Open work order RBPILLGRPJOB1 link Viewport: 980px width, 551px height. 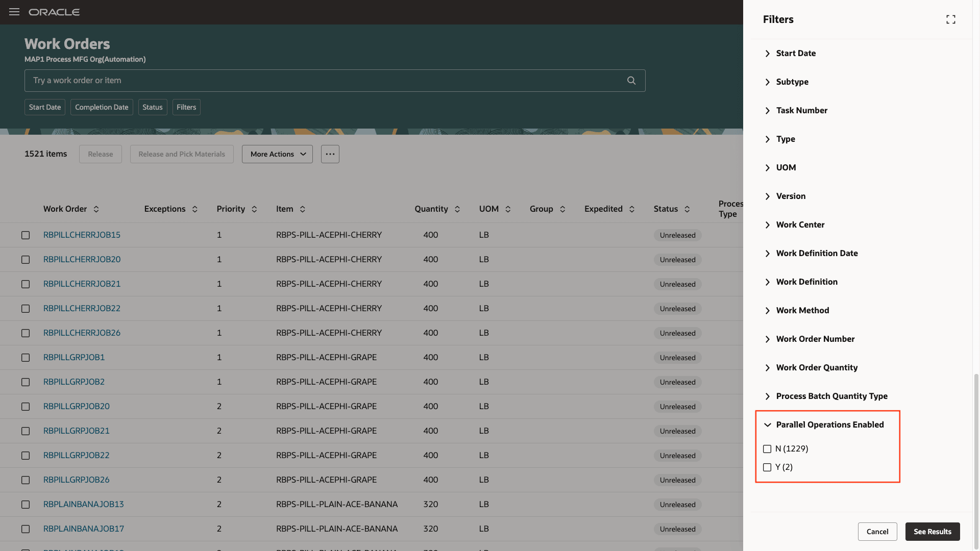tap(74, 357)
